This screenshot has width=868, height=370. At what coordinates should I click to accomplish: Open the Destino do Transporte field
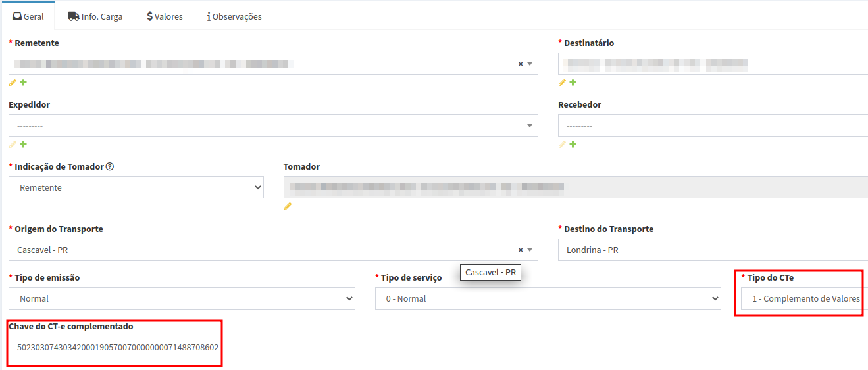coord(711,250)
